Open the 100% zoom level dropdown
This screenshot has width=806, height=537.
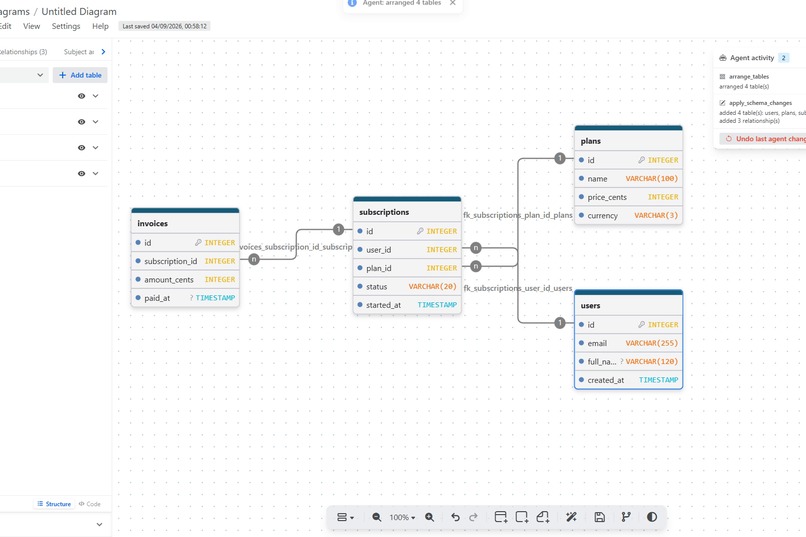(x=402, y=517)
